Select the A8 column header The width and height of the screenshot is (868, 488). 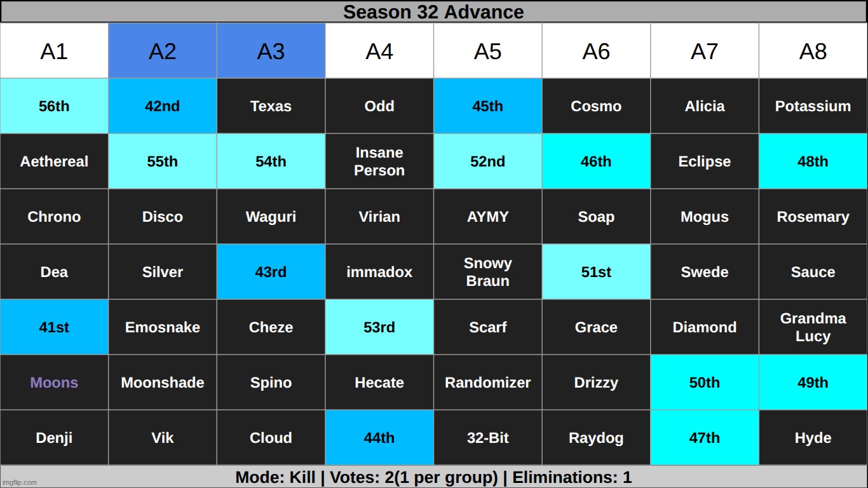point(813,51)
